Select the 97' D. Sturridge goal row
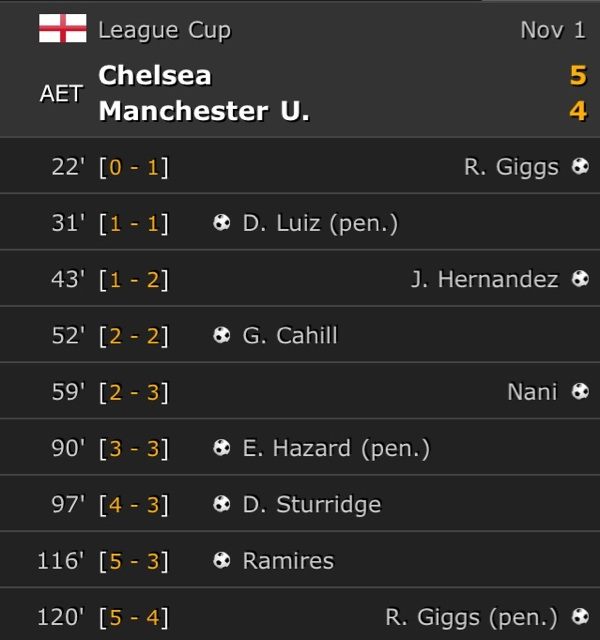Image resolution: width=600 pixels, height=640 pixels. pyautogui.click(x=300, y=504)
